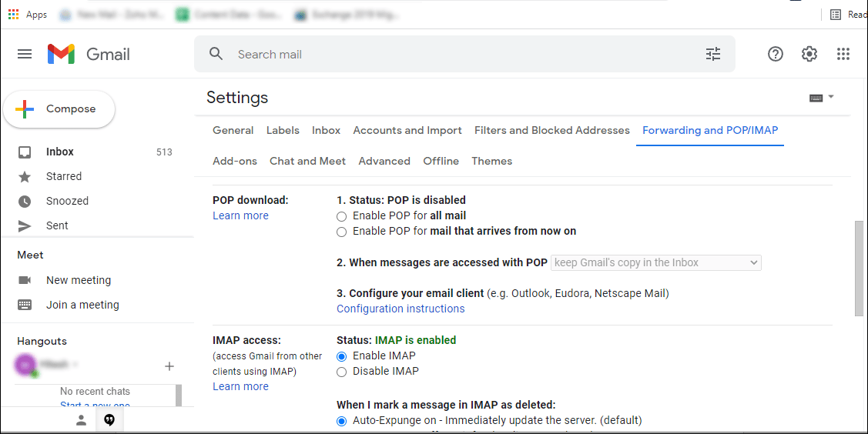Open the keep Gmail's copy dropdown

[656, 262]
